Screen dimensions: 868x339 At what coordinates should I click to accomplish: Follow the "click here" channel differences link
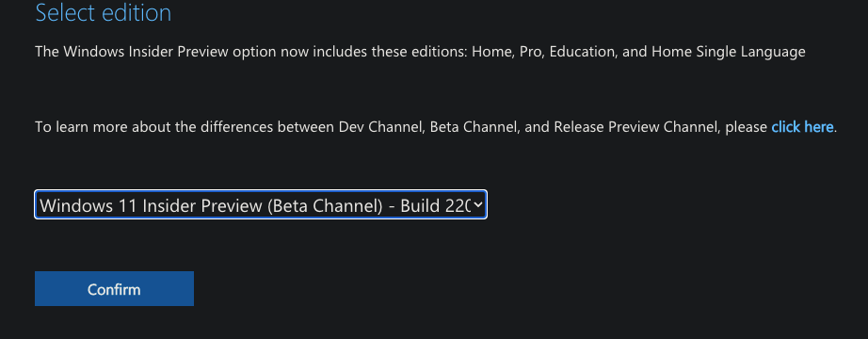pyautogui.click(x=802, y=127)
